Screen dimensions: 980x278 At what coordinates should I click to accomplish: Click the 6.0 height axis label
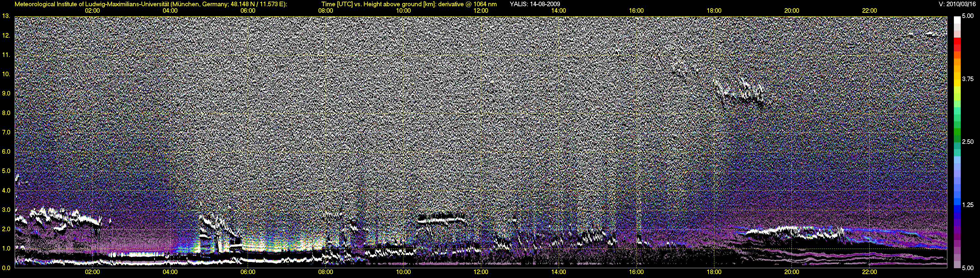[x=7, y=151]
